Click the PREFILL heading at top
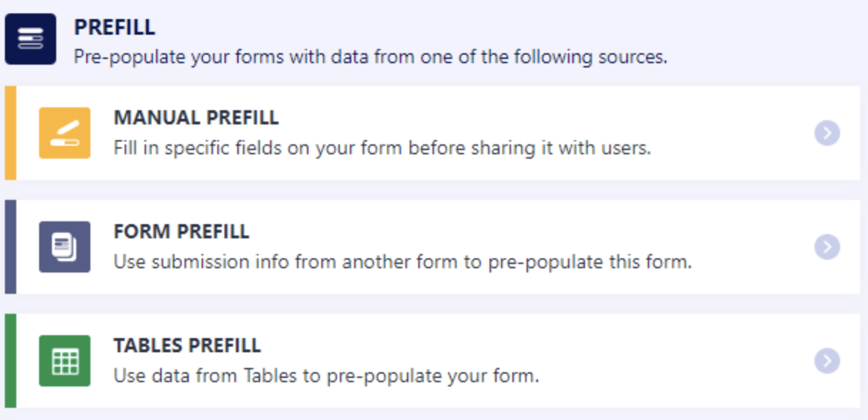Image resolution: width=868 pixels, height=420 pixels. coord(115,27)
